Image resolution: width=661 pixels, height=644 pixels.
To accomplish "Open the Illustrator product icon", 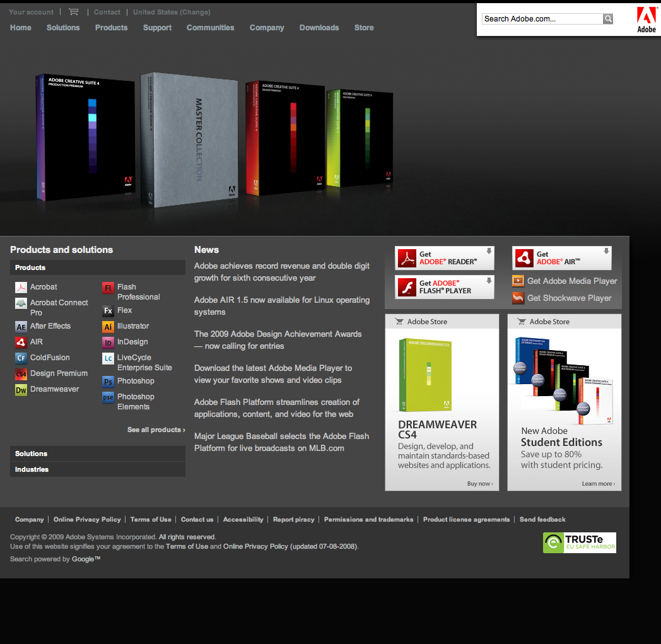I will tap(108, 327).
